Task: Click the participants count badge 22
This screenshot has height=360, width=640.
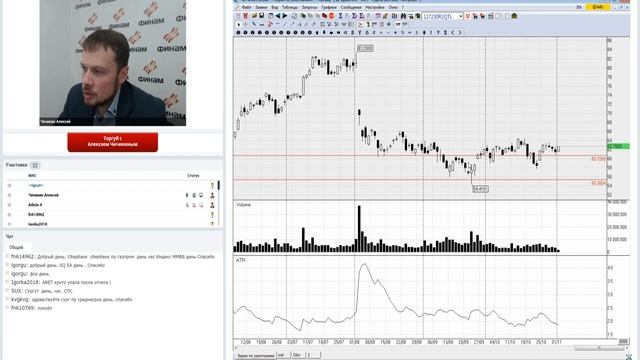Action: (35, 165)
